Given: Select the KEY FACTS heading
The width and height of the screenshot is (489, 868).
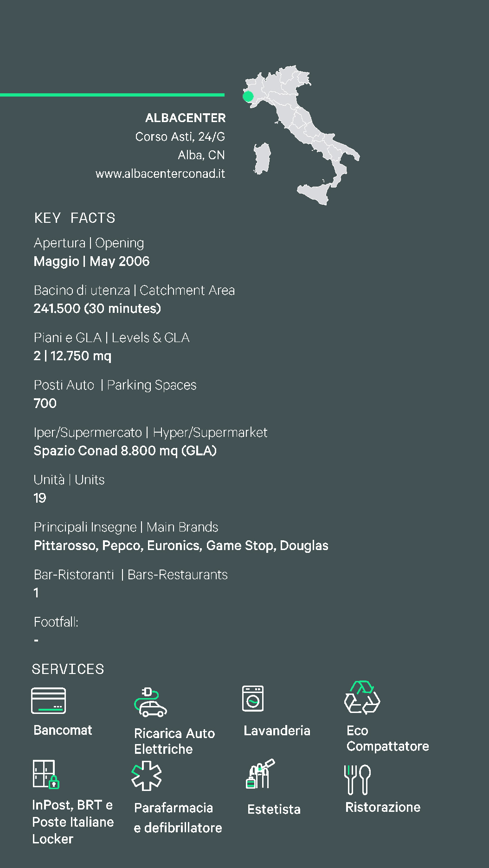Looking at the screenshot, I should pos(74,218).
